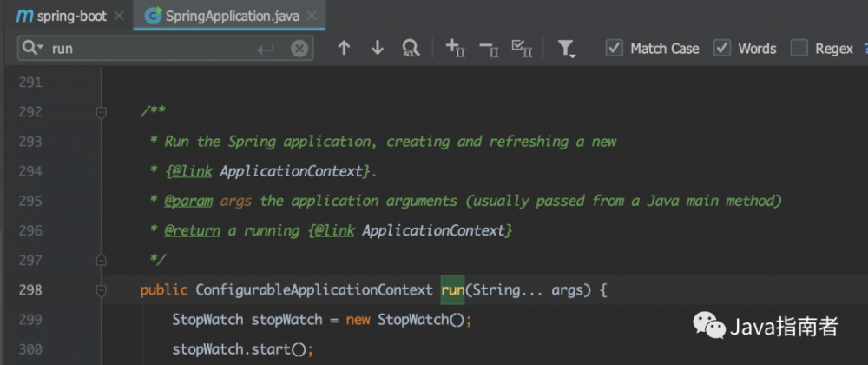Click the fold end marker at line 297
Image resolution: width=868 pixels, height=365 pixels.
coord(101,260)
